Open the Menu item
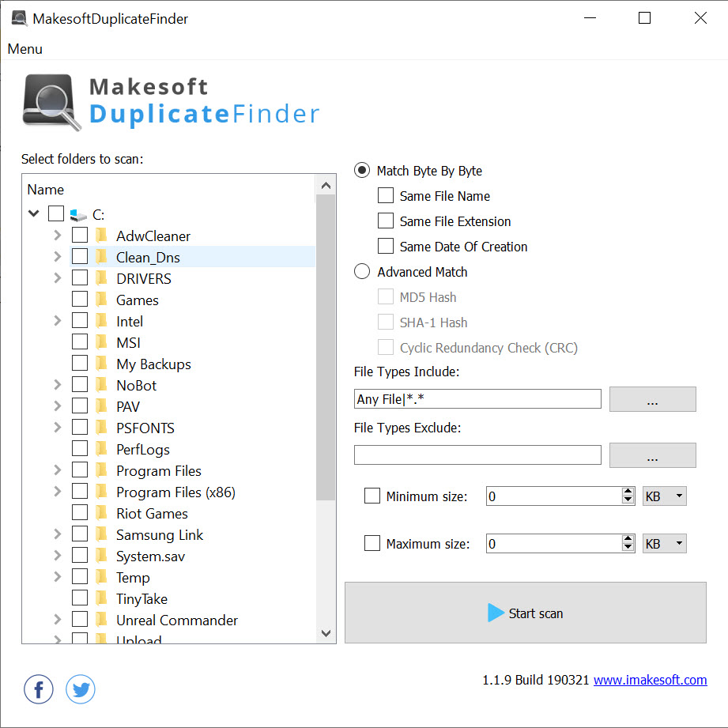728x728 pixels. click(x=25, y=49)
